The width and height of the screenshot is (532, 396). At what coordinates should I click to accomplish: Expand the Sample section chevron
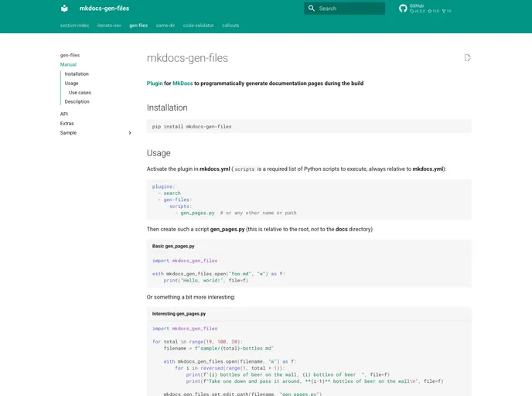coord(130,133)
